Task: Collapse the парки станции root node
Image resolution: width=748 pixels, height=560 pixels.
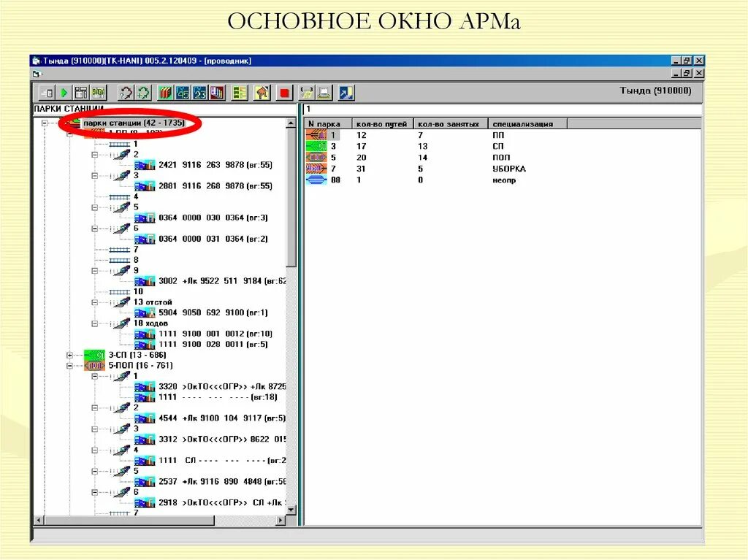Action: tap(45, 123)
